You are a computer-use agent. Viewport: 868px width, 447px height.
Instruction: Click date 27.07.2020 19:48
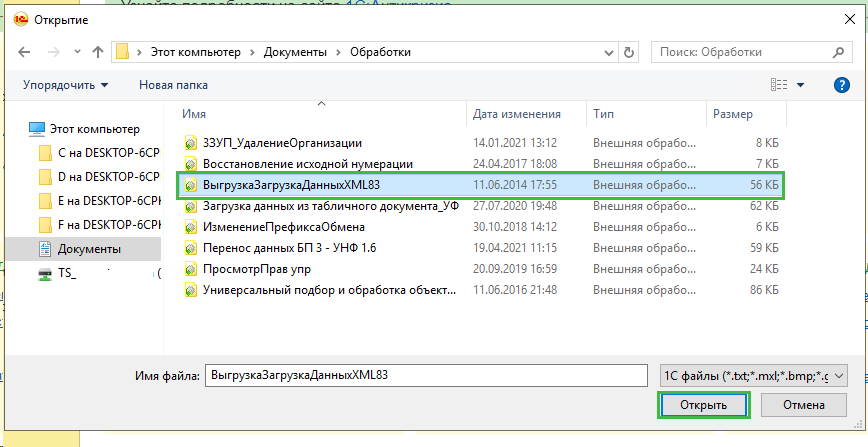[515, 206]
